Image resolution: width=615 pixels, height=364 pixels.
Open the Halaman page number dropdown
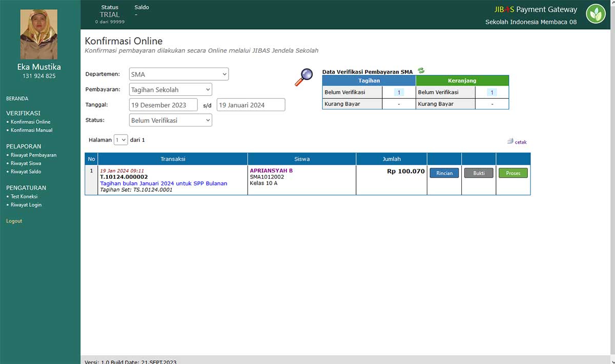point(121,140)
